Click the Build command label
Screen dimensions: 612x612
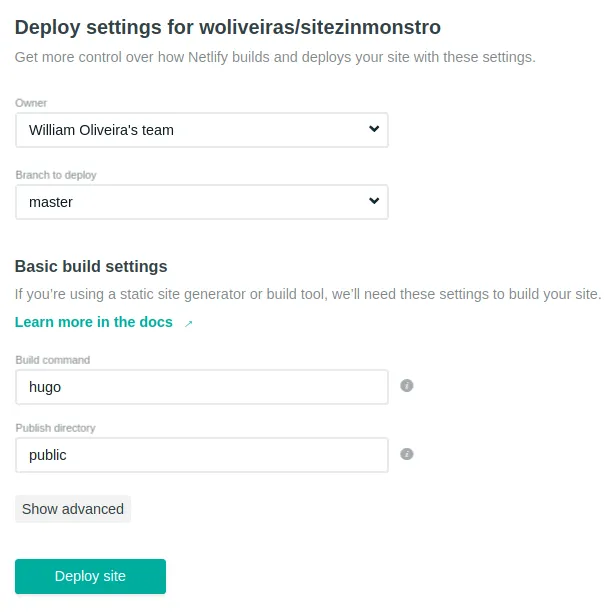(53, 360)
